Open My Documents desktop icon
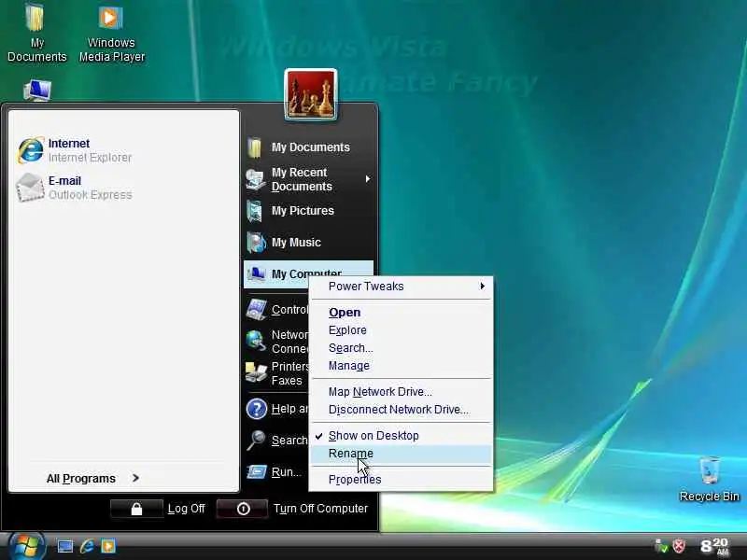Screen dimensions: 747x560 pyautogui.click(x=36, y=33)
